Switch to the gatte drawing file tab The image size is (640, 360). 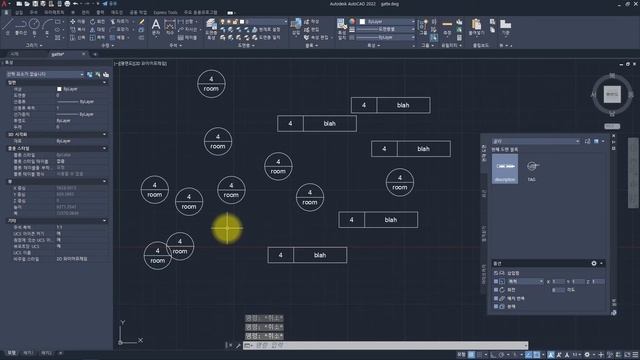pos(67,54)
